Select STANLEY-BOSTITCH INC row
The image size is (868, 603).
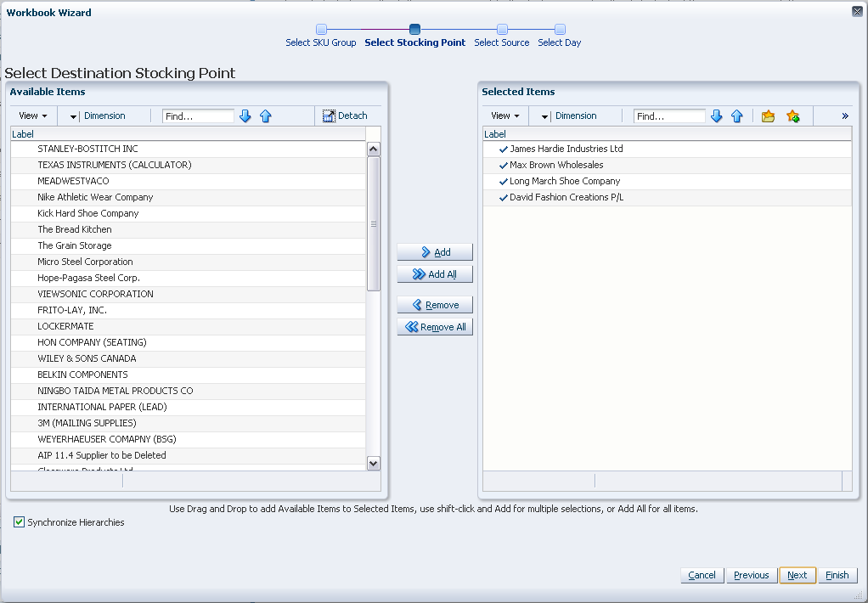(x=189, y=149)
